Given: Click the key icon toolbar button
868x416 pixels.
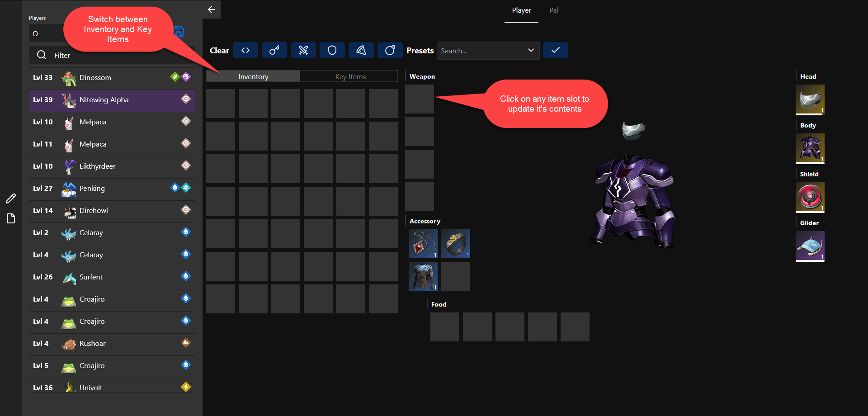Looking at the screenshot, I should coord(274,50).
